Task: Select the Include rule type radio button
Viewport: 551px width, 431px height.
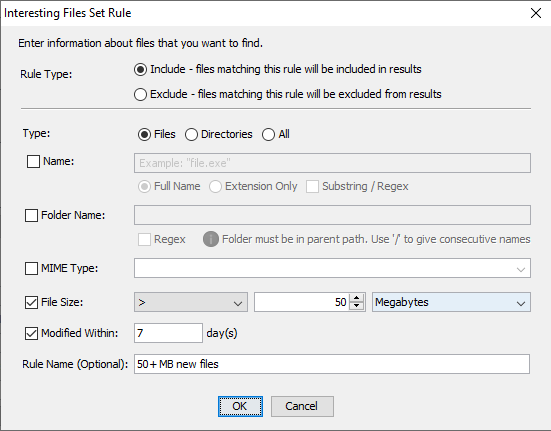Action: coord(140,70)
